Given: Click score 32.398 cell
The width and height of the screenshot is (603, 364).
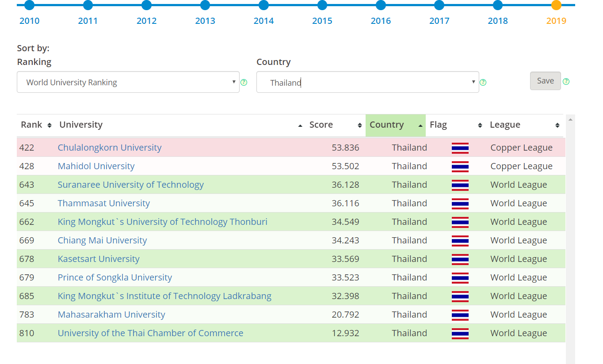Looking at the screenshot, I should coord(346,296).
